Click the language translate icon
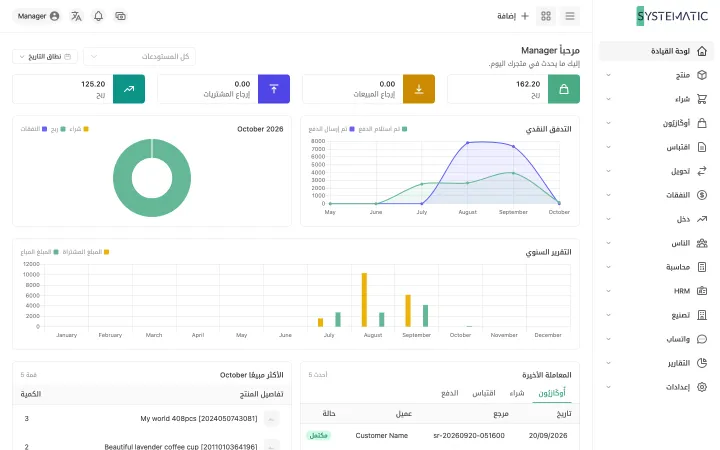Image resolution: width=720 pixels, height=450 pixels. click(76, 16)
